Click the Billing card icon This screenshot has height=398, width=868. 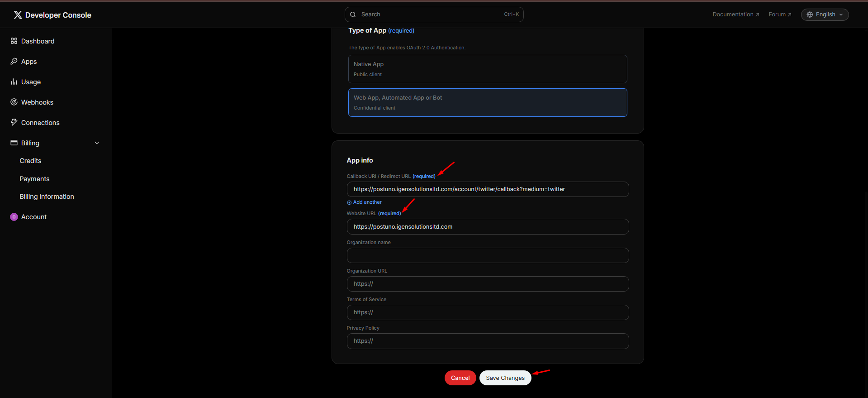(x=14, y=143)
